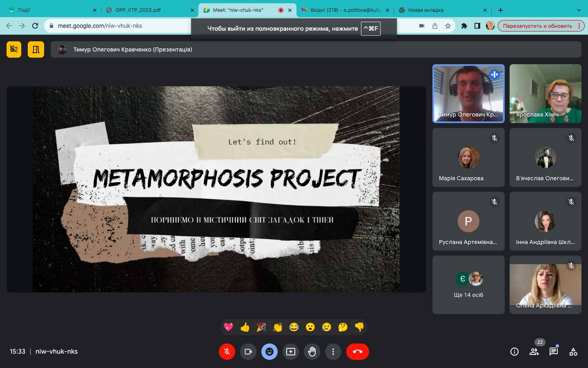588x368 pixels.
Task: Toggle the camera button
Action: [x=248, y=352]
